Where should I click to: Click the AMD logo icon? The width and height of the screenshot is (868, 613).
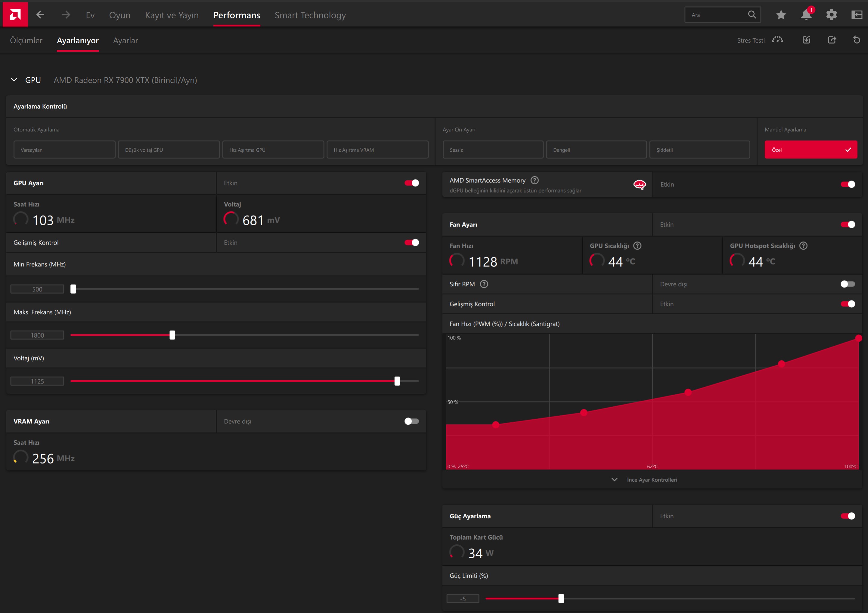[15, 14]
